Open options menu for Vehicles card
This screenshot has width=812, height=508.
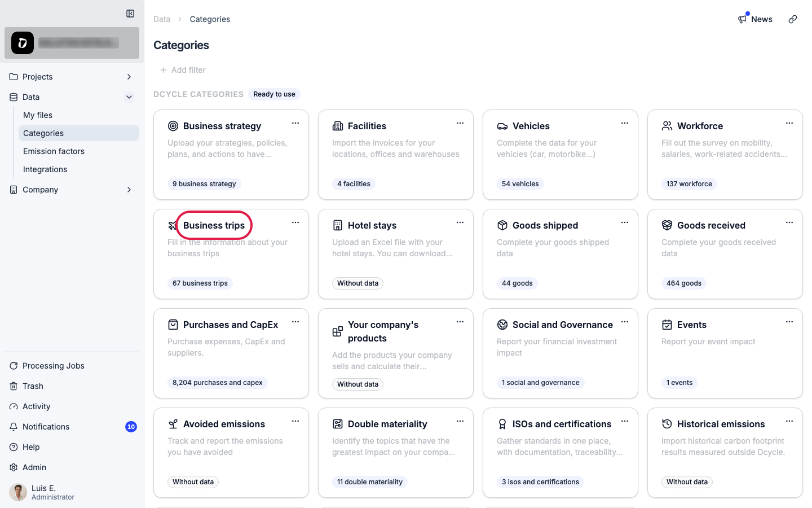[625, 123]
